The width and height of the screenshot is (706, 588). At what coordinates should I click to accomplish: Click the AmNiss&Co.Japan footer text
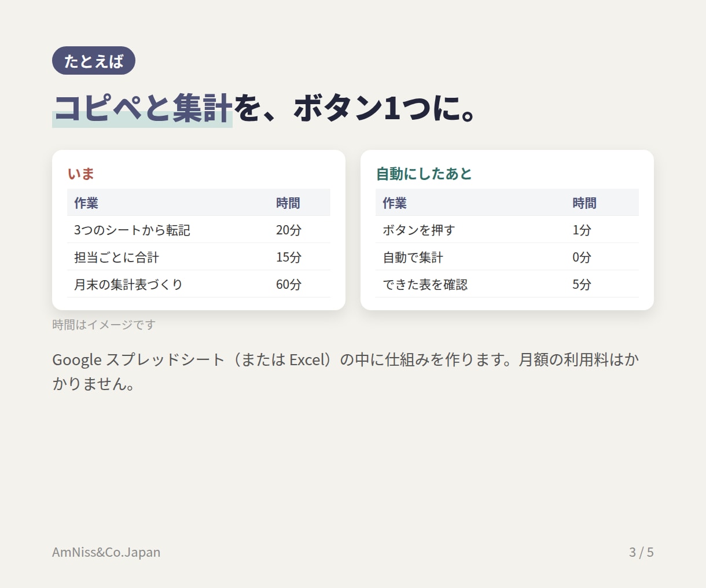tap(106, 552)
